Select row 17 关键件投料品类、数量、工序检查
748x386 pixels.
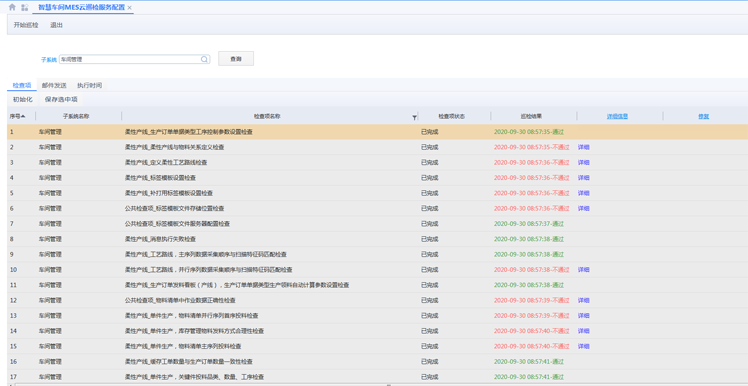tap(377, 376)
